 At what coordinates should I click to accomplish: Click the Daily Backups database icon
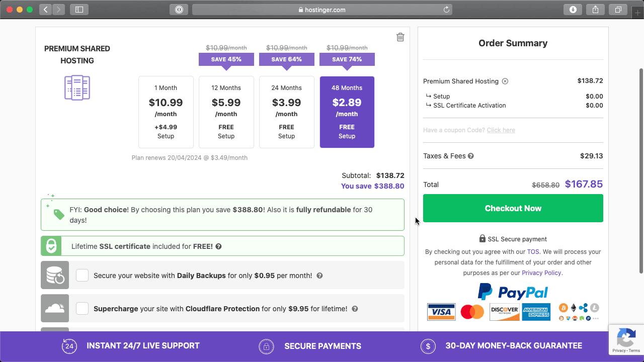[55, 275]
